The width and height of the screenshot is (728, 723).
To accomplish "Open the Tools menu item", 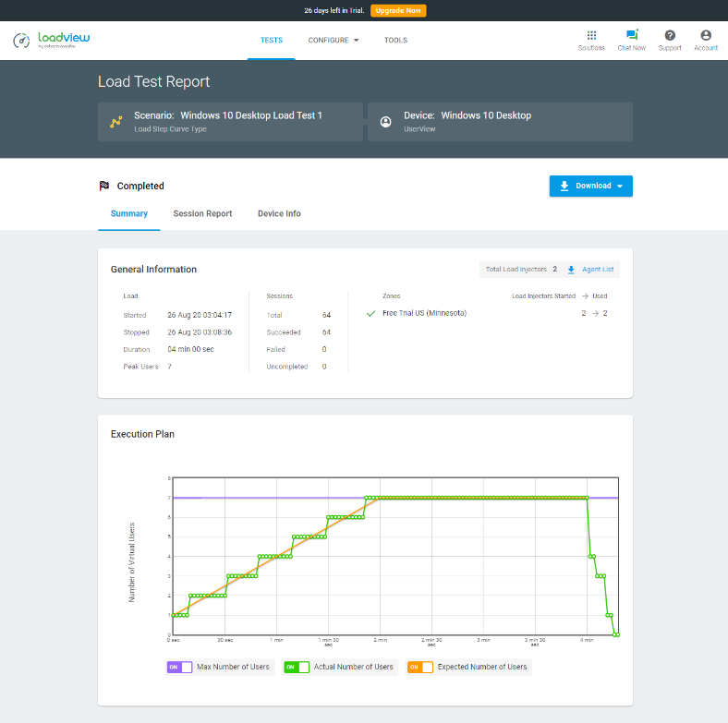I will (x=395, y=41).
